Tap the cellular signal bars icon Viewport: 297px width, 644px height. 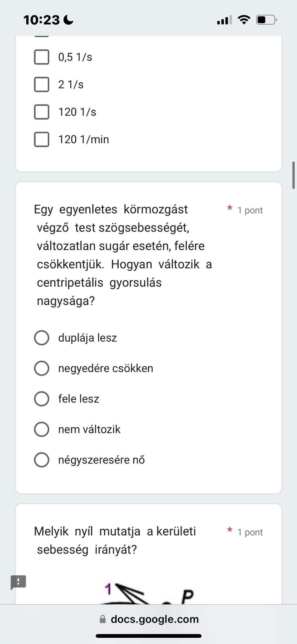[x=224, y=20]
